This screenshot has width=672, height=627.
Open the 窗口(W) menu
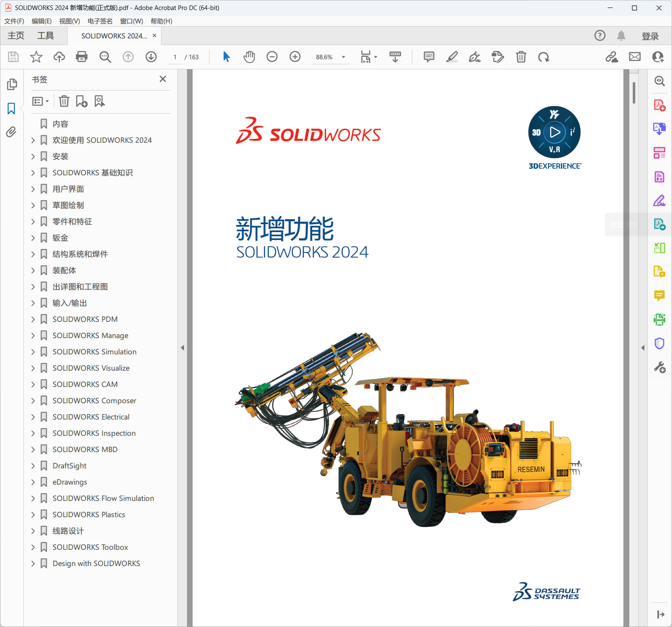(131, 21)
